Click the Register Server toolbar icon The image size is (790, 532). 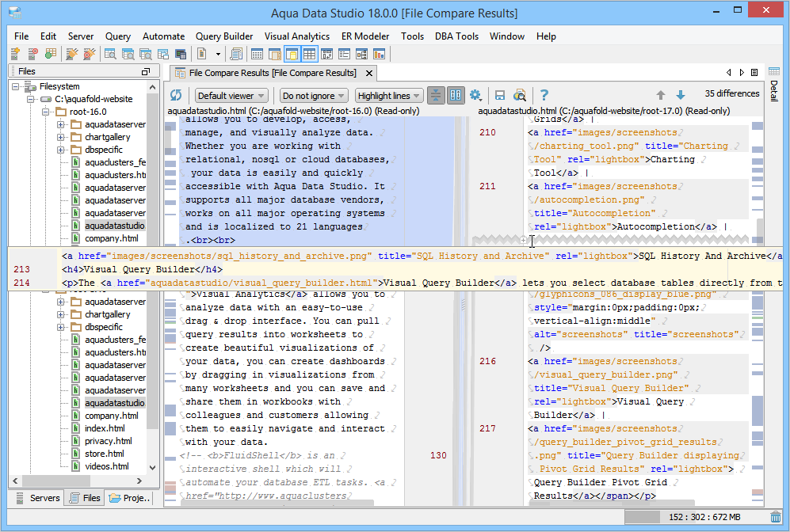tap(15, 53)
